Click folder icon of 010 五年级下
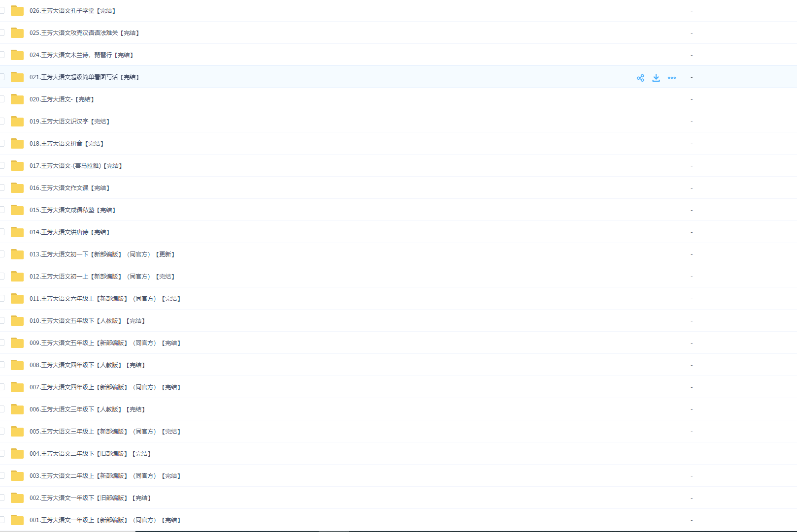The height and width of the screenshot is (532, 797). tap(17, 320)
